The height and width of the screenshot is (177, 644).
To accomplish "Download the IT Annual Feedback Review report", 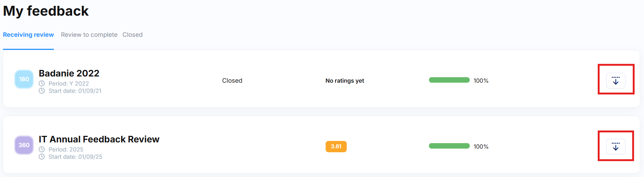I will [616, 146].
